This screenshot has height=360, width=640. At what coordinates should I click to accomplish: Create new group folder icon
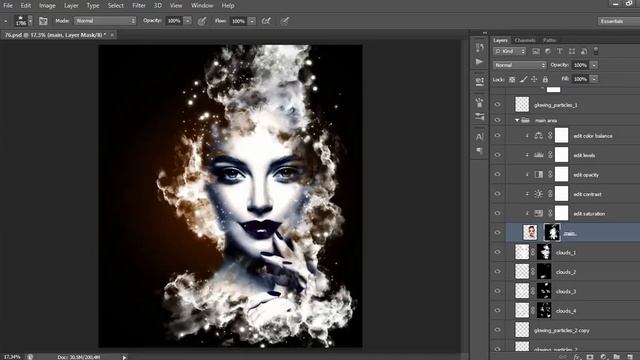(x=616, y=357)
